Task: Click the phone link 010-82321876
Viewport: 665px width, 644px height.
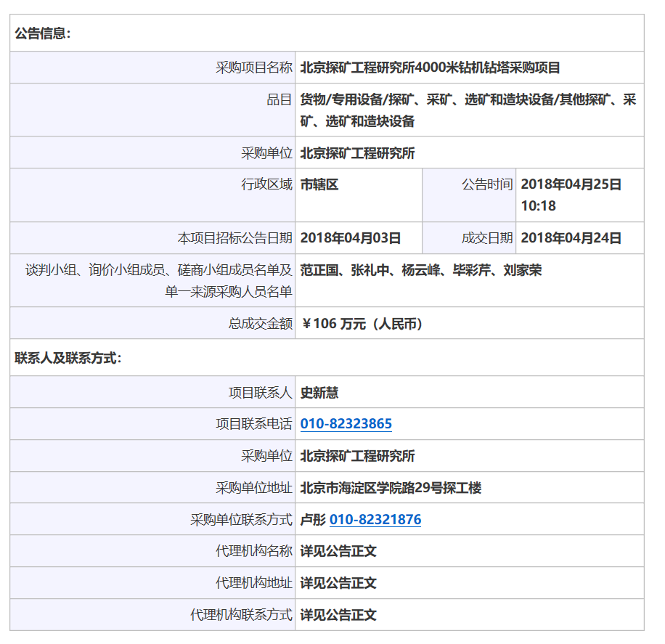Action: click(x=375, y=520)
